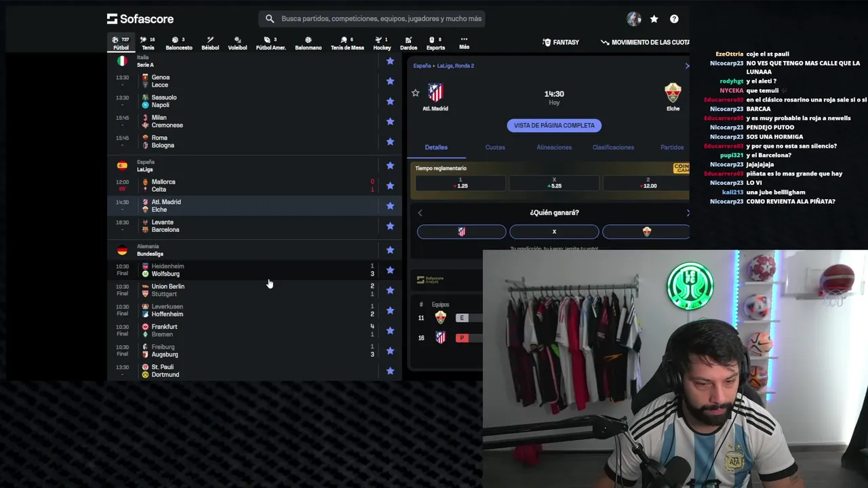868x488 pixels.
Task: Open the FANTASY link
Action: 561,42
